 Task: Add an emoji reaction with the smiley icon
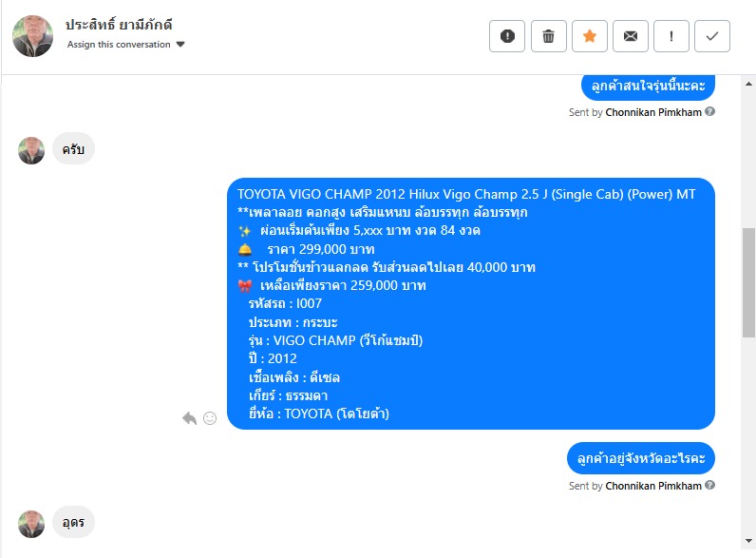pos(210,418)
